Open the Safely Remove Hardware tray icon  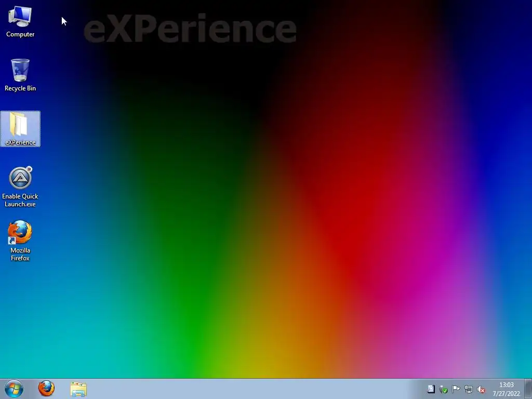(x=443, y=389)
